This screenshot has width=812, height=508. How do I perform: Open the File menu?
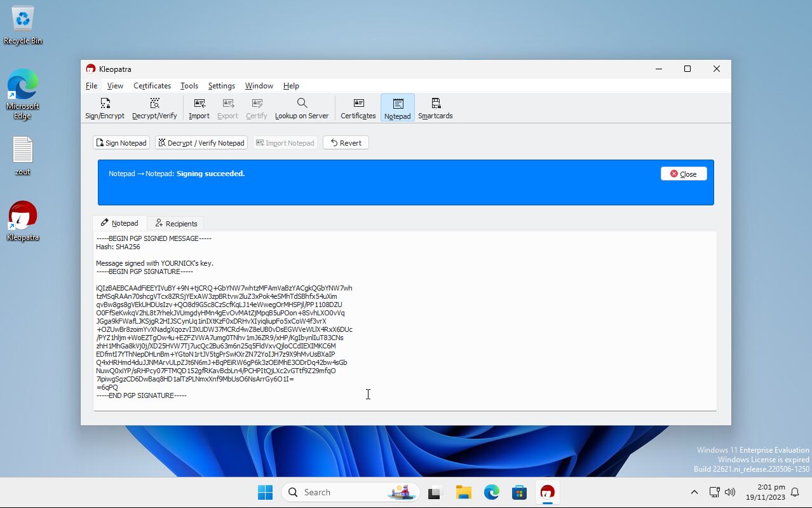tap(91, 86)
